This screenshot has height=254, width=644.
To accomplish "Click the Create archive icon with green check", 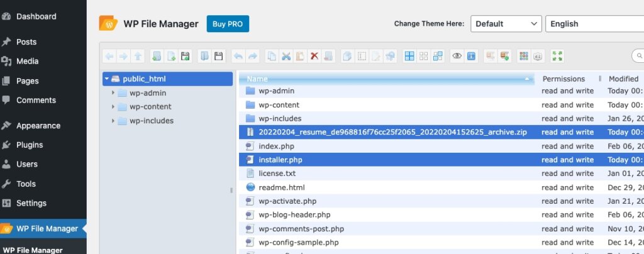I will 505,56.
